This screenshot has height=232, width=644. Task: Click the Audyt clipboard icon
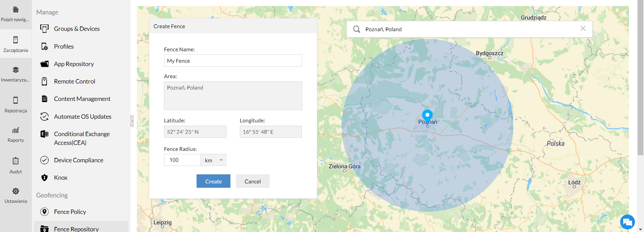pyautogui.click(x=15, y=161)
